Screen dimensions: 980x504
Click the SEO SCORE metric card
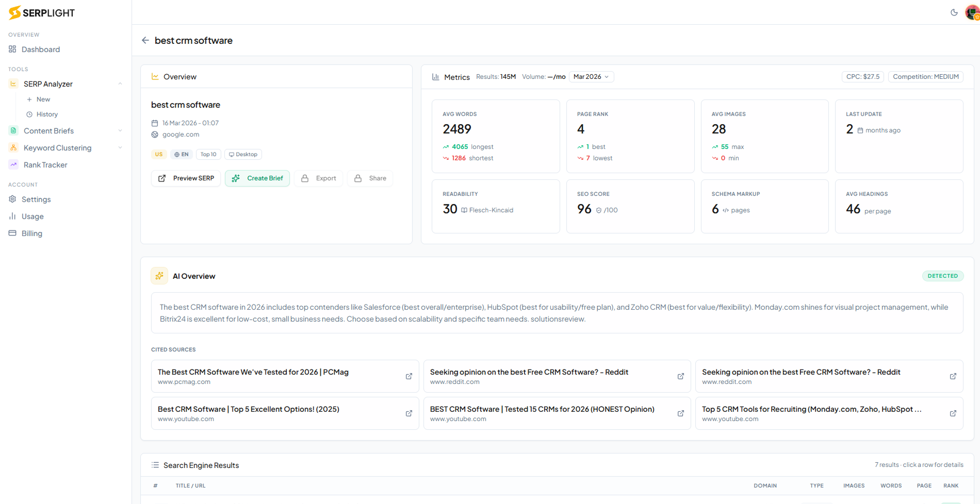click(x=630, y=206)
